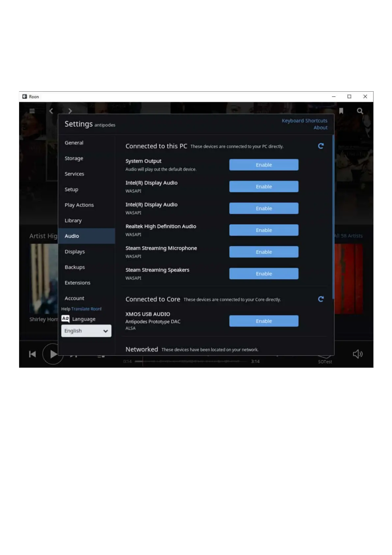Open the Storage settings tab
Viewport: 392px width, 555px height.
[x=87, y=158]
